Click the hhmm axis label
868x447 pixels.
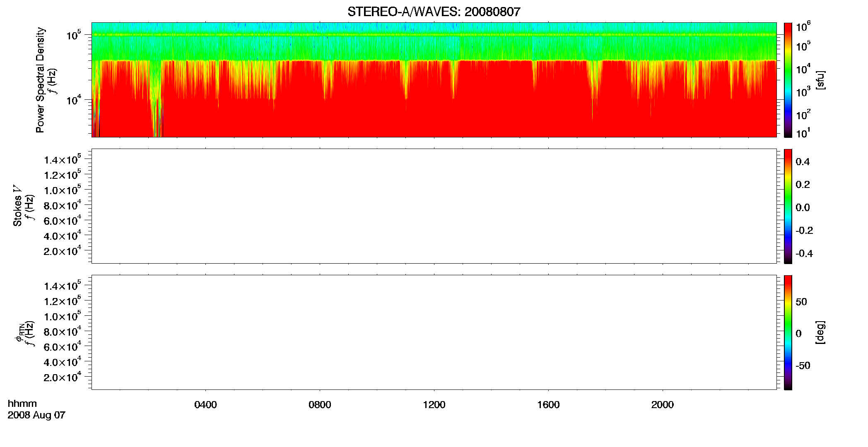point(22,404)
